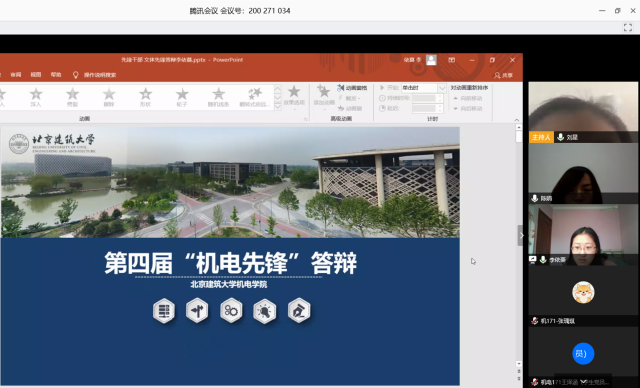Go to the previous slide with the double-arrow button
The image size is (640, 388).
(519, 372)
